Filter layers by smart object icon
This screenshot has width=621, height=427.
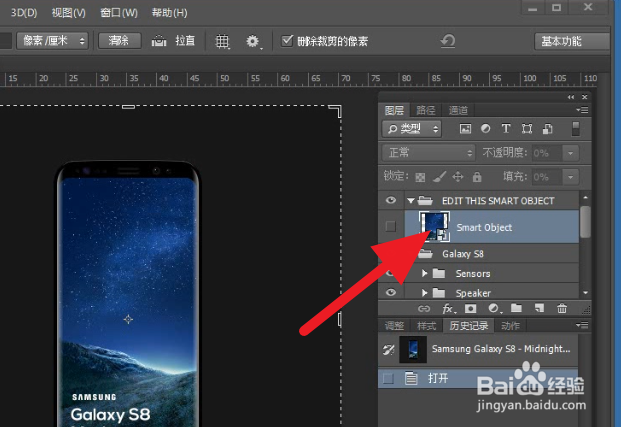(x=548, y=129)
